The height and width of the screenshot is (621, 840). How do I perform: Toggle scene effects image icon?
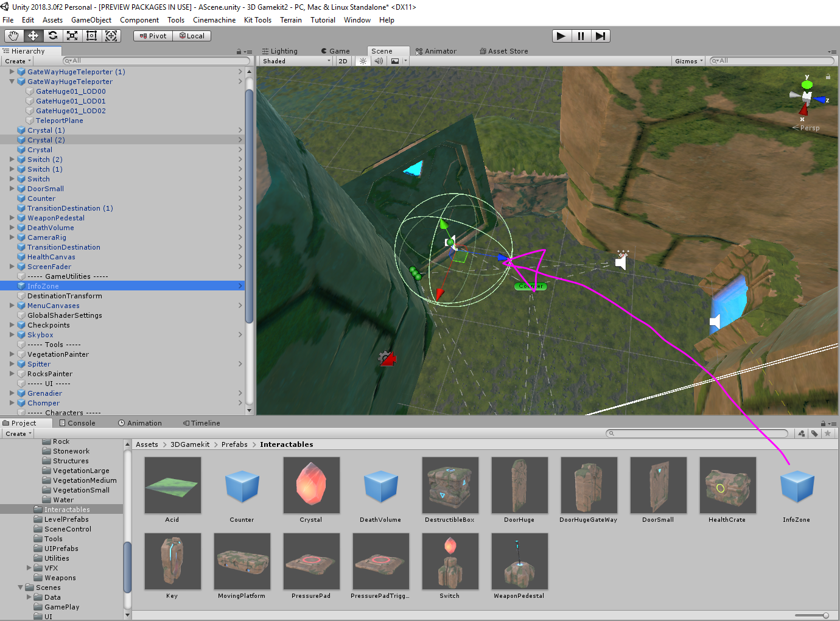(395, 61)
